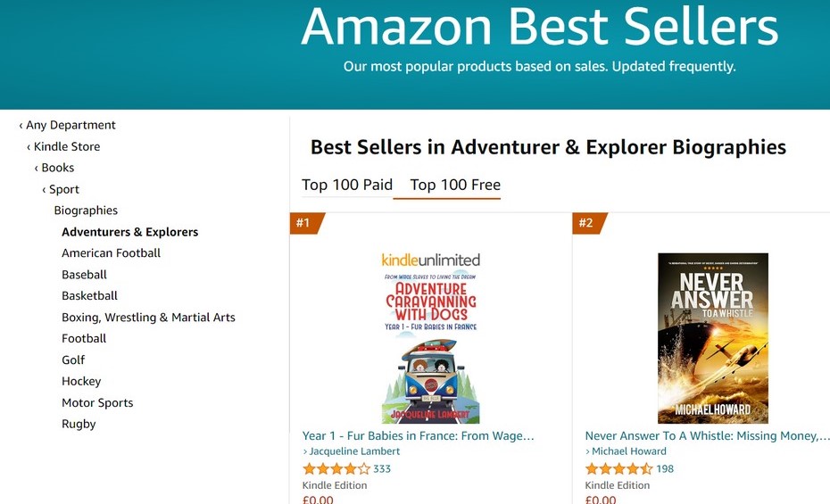View Michael Howard's author page
830x504 pixels.
point(628,451)
